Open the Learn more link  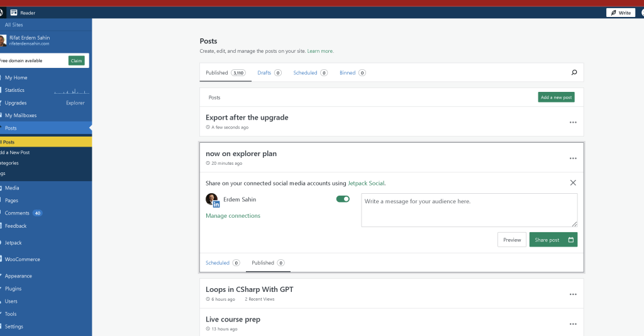click(x=320, y=52)
